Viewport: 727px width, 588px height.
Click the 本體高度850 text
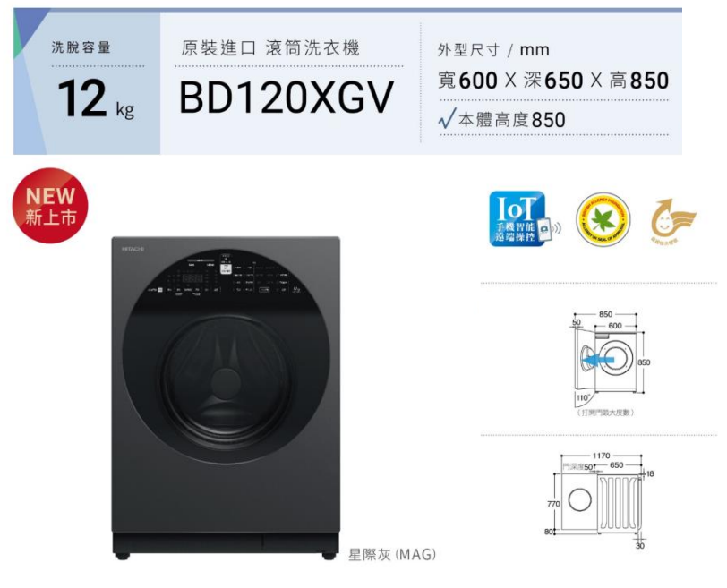coord(512,120)
